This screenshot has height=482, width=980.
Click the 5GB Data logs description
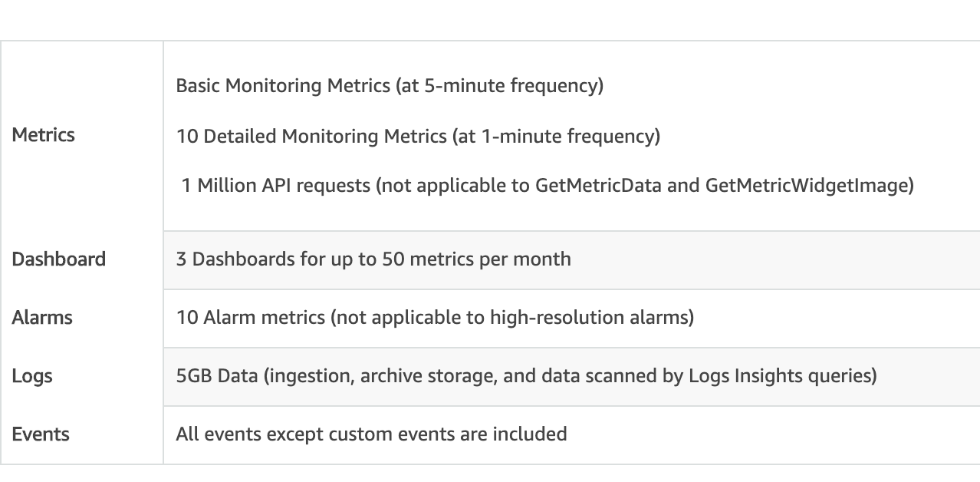(x=526, y=376)
